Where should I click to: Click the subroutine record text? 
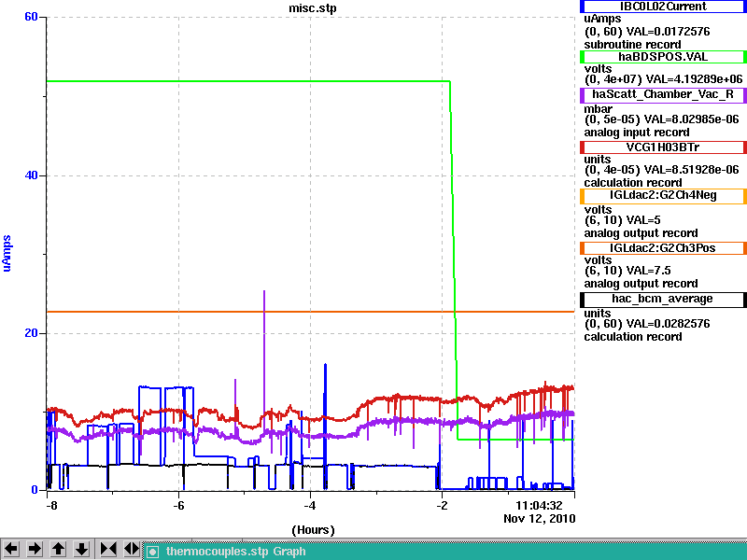point(633,45)
